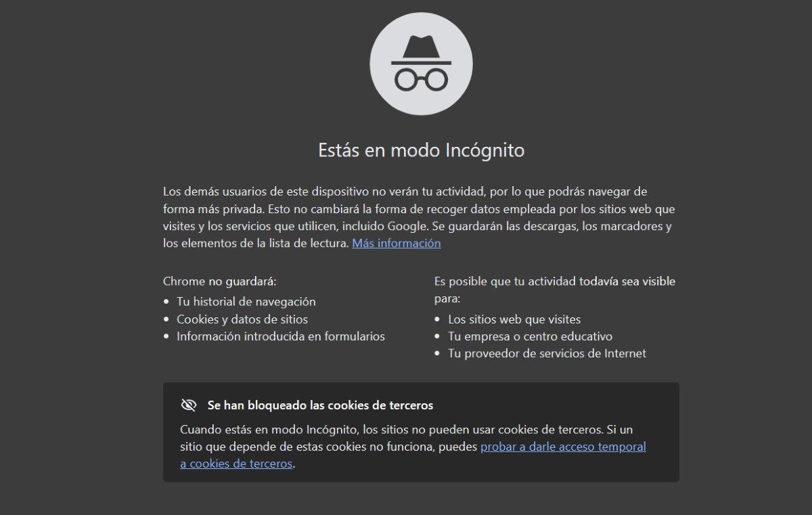
Task: Click the 'Estás en modo Incógnito' heading
Action: point(421,150)
